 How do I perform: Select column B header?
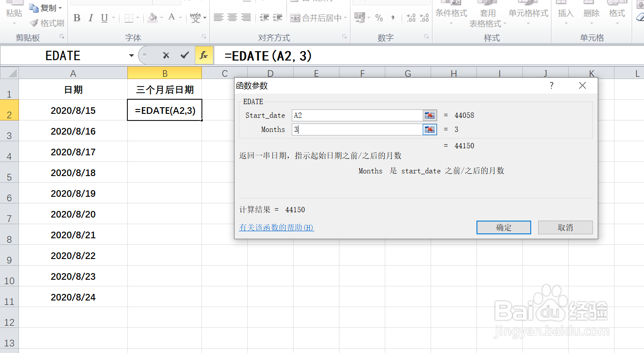point(164,73)
